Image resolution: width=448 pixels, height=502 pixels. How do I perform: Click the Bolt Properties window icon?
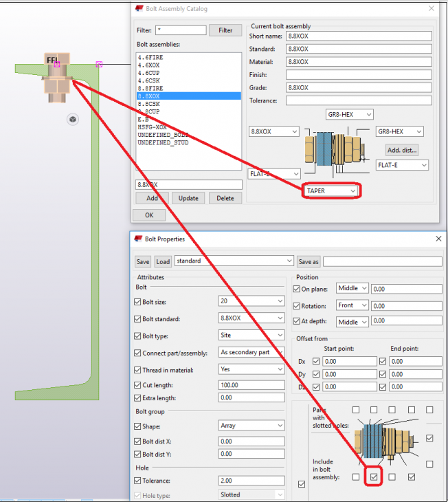click(138, 239)
